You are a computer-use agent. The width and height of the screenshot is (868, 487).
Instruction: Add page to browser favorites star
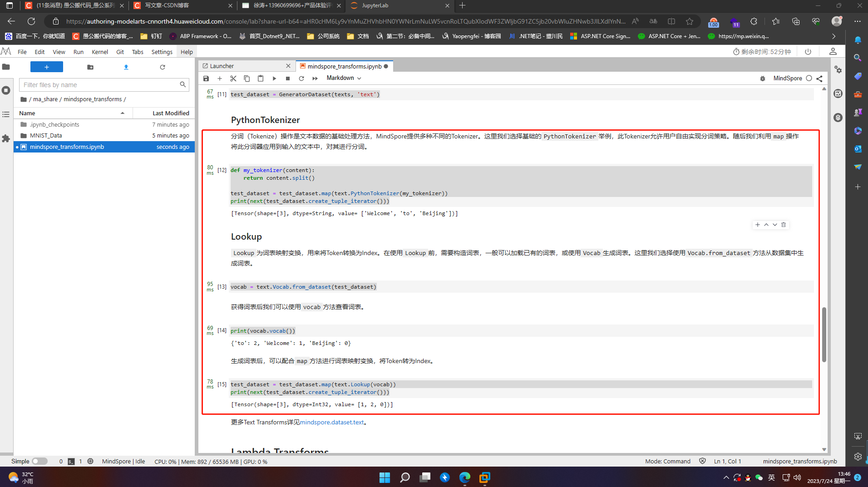[690, 21]
